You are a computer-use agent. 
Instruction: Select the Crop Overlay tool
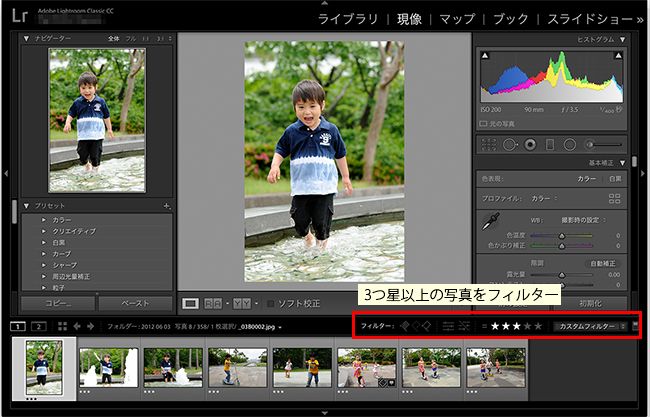[489, 144]
